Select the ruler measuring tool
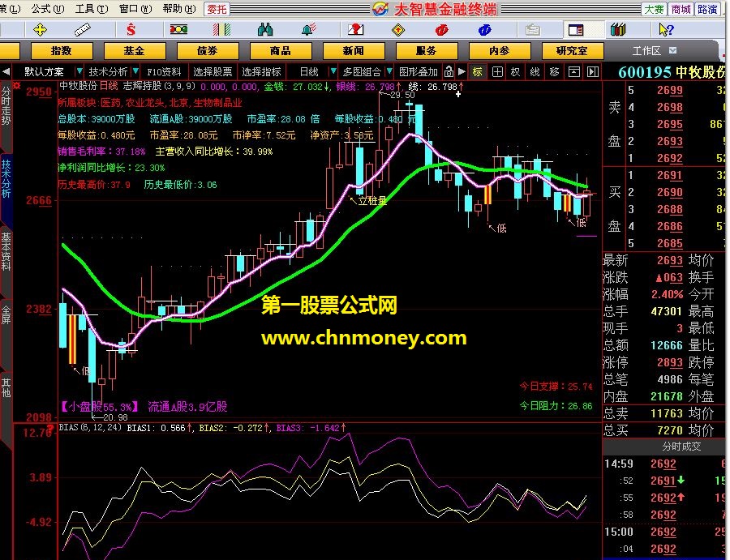This screenshot has width=730, height=560. 83,30
